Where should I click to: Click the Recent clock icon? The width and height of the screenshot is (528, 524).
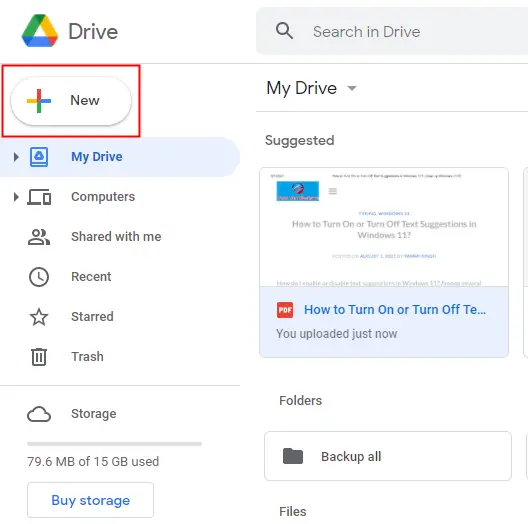pyautogui.click(x=39, y=277)
